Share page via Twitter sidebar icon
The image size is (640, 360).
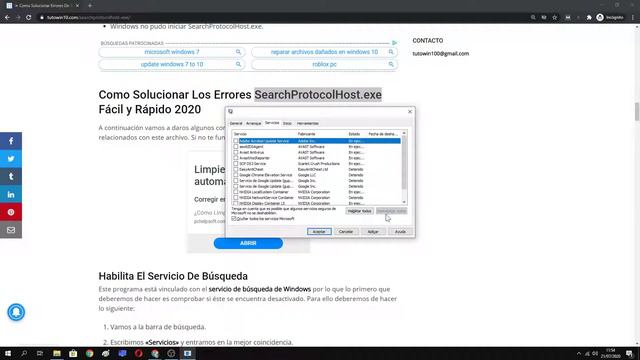tap(11, 159)
